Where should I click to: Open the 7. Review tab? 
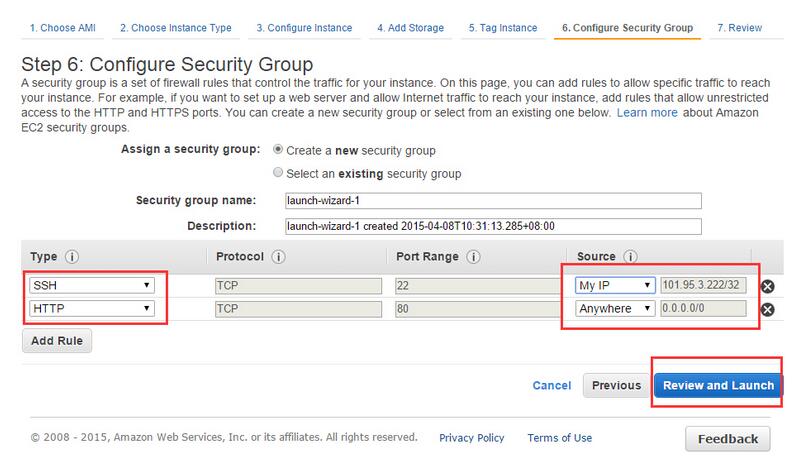[x=739, y=28]
